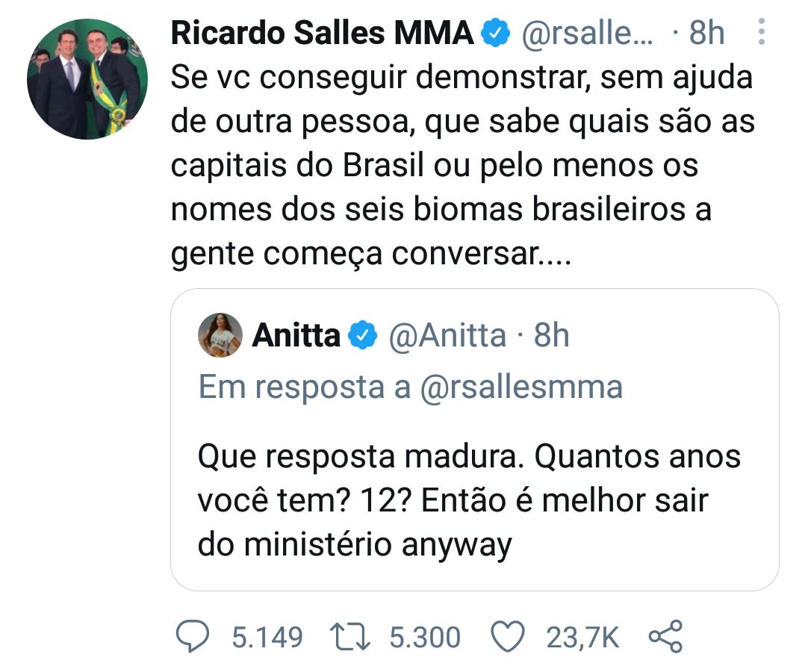Click the @rsalle... handle
Screen dimensions: 805x672
click(587, 34)
